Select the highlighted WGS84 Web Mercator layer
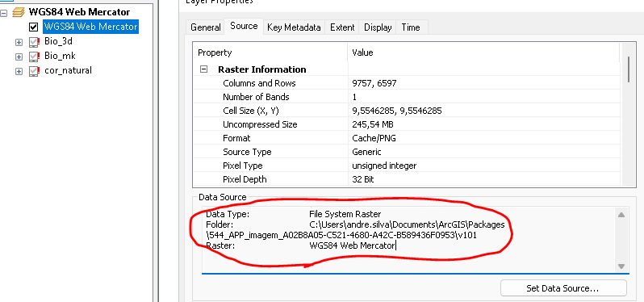 [x=90, y=27]
